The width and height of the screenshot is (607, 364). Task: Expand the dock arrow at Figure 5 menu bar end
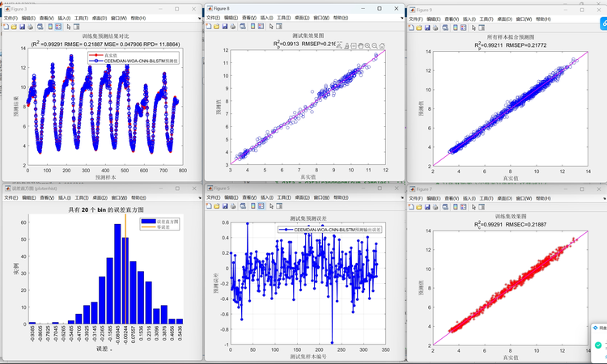[402, 197]
